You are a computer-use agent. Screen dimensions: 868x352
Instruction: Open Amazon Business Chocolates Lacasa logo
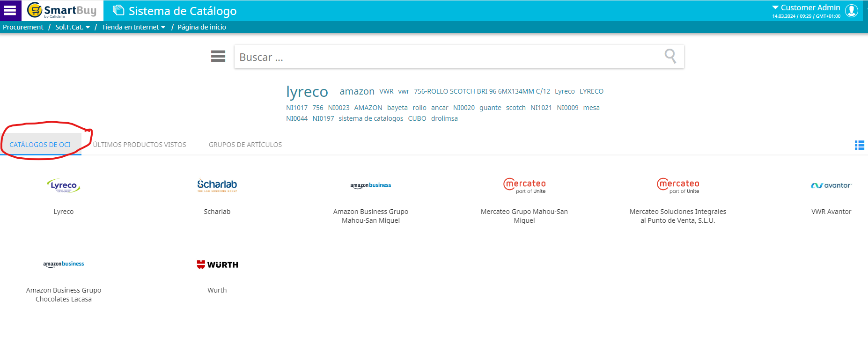click(x=64, y=264)
